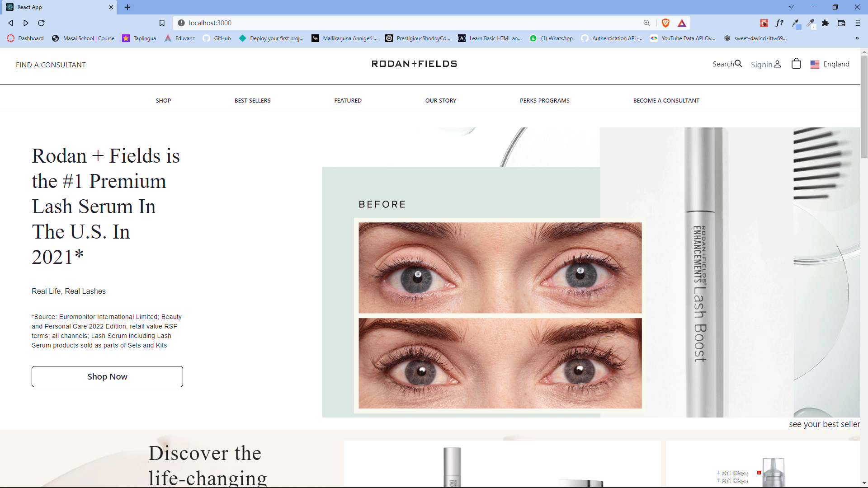This screenshot has width=868, height=488.
Task: Open the Brave wallet icon
Action: pos(841,23)
